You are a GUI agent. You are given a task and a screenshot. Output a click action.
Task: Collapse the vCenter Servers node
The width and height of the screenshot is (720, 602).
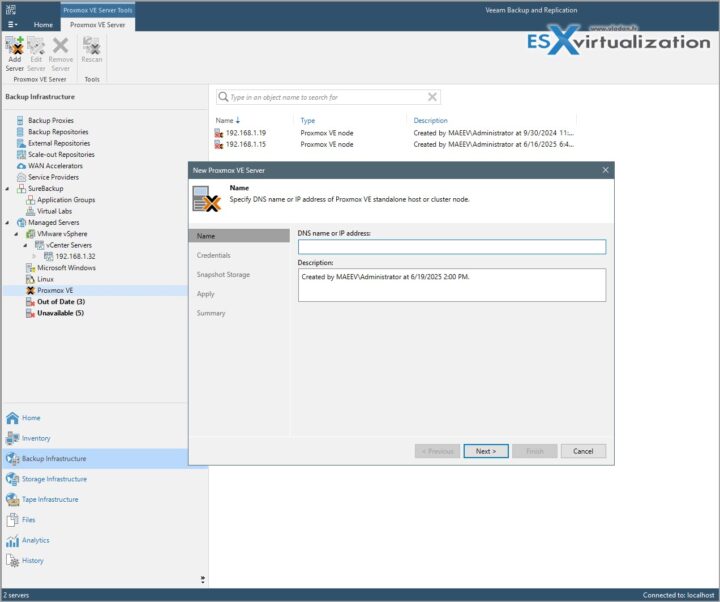(27, 245)
